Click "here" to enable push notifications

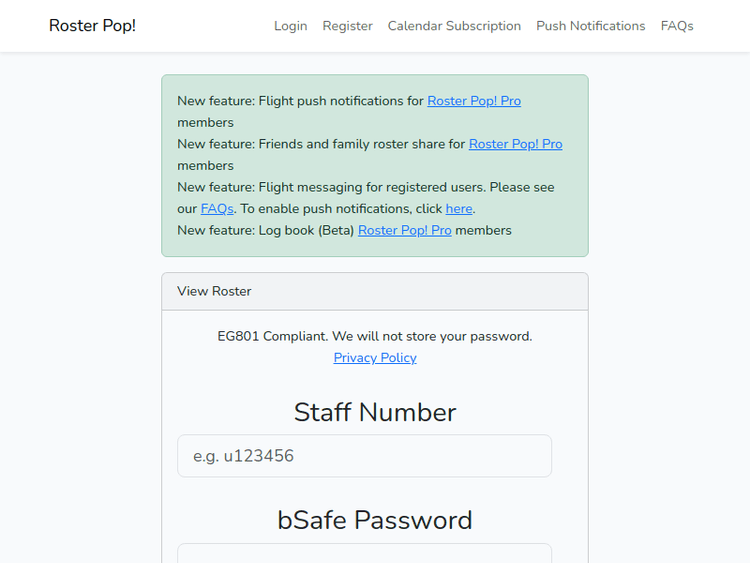pos(459,209)
